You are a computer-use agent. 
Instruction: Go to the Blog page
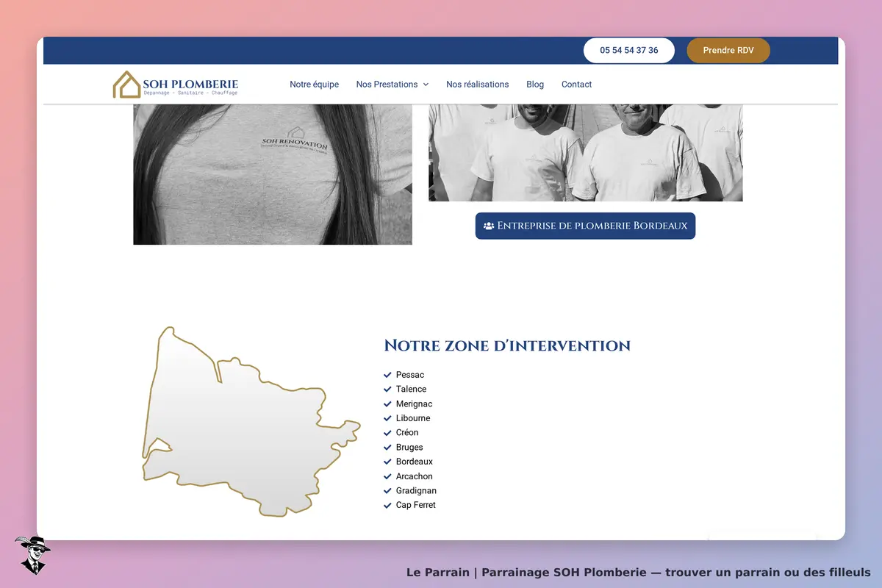point(535,85)
